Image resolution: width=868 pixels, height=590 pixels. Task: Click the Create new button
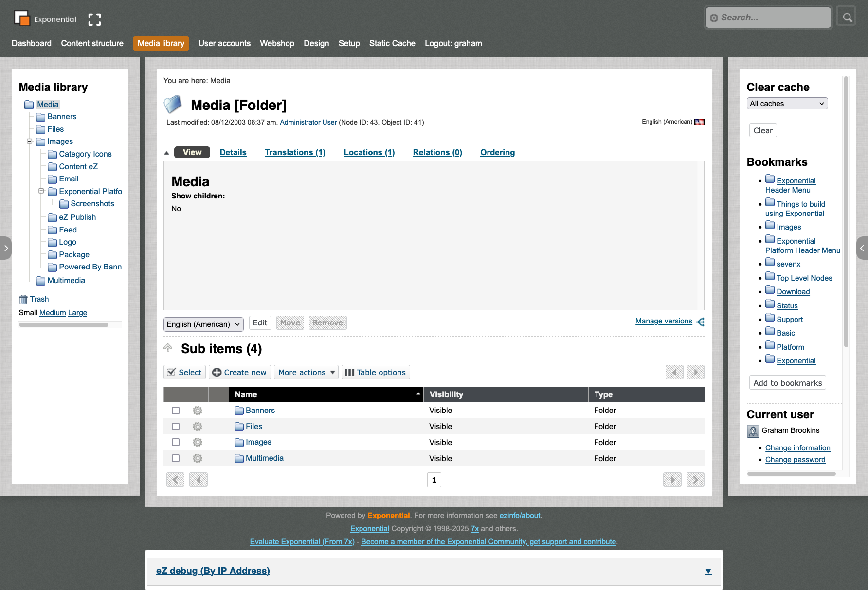point(240,372)
